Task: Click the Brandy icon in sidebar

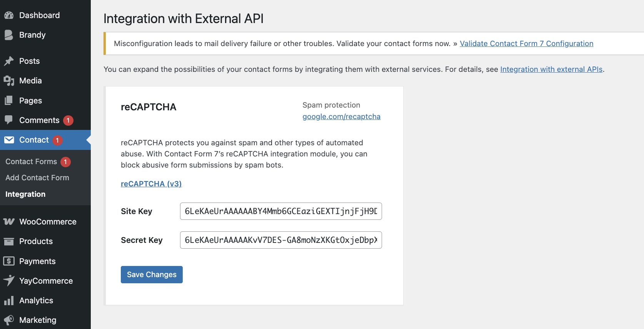Action: tap(9, 35)
